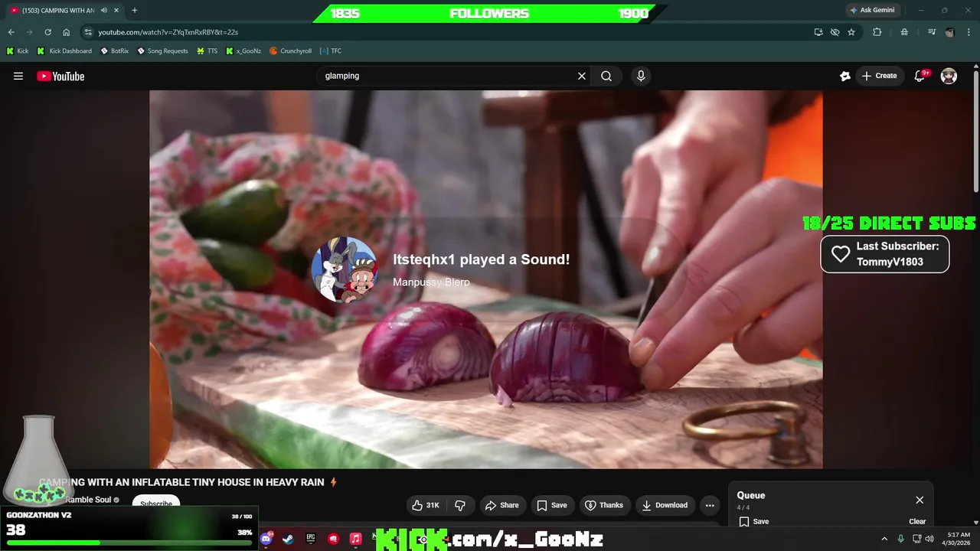Image resolution: width=980 pixels, height=551 pixels.
Task: Open the Song Requests bookmark
Action: pyautogui.click(x=162, y=51)
